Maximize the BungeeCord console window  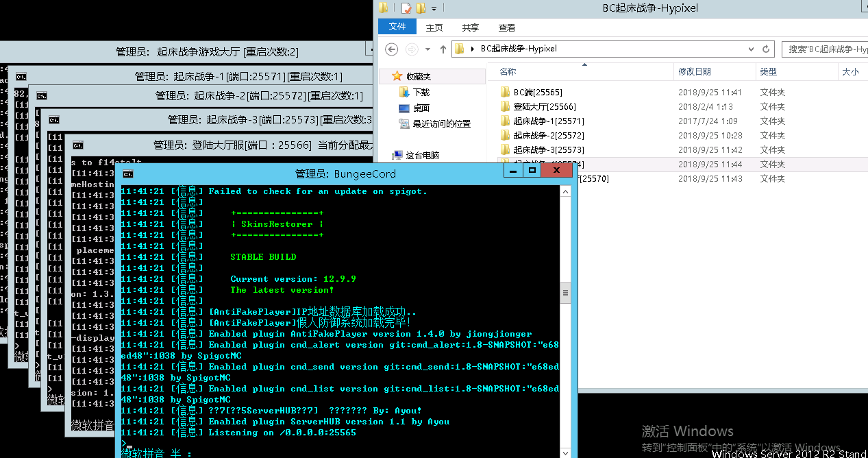[531, 171]
